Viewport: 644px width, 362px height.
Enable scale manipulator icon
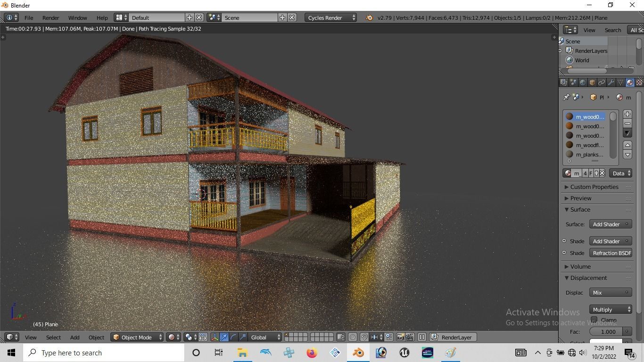243,337
